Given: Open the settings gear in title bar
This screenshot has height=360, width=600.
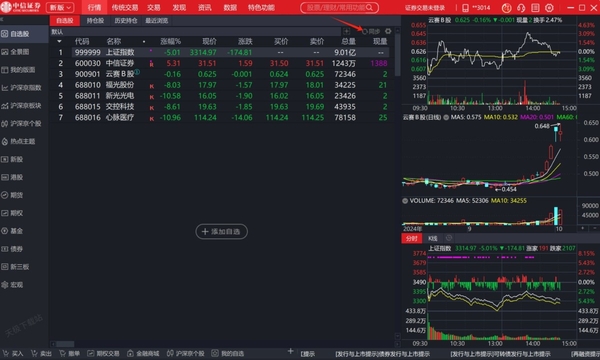Looking at the screenshot, I should tap(549, 8).
